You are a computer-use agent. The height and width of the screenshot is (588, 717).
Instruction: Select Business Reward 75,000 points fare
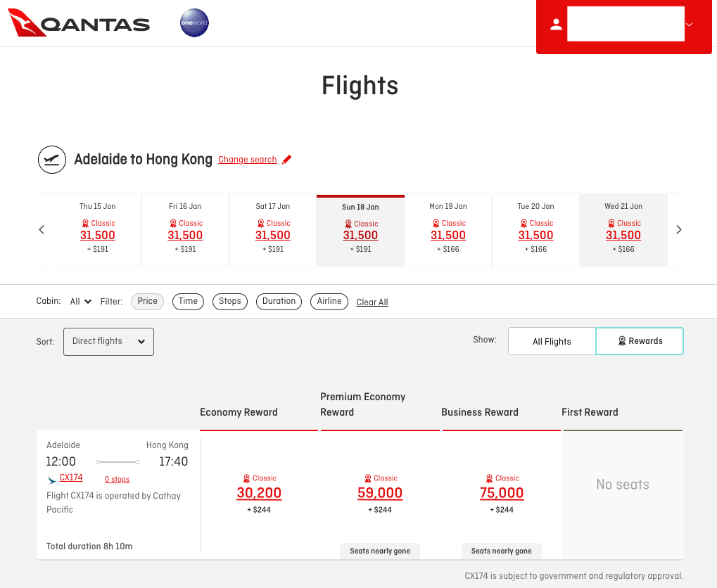(502, 493)
